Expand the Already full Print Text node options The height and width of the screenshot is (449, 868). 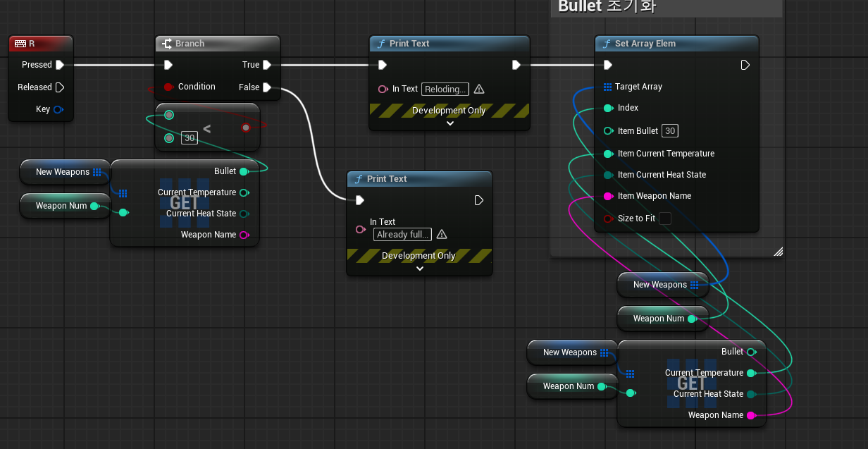420,268
